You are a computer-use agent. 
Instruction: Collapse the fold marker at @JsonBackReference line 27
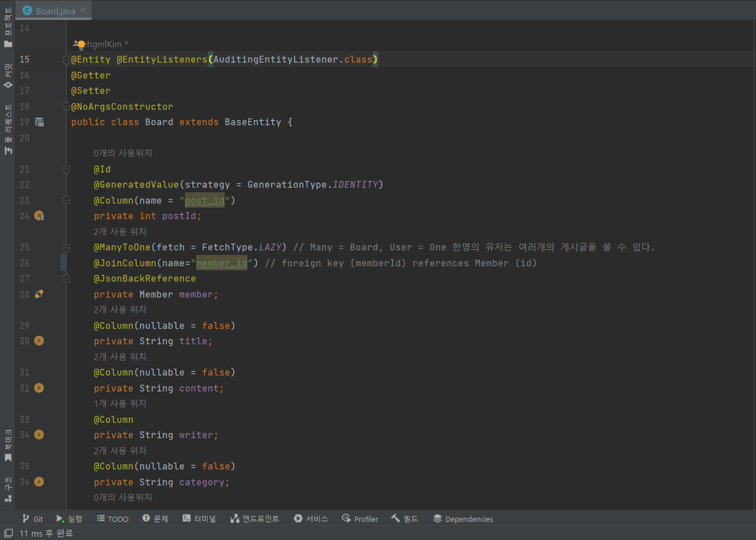(x=66, y=278)
